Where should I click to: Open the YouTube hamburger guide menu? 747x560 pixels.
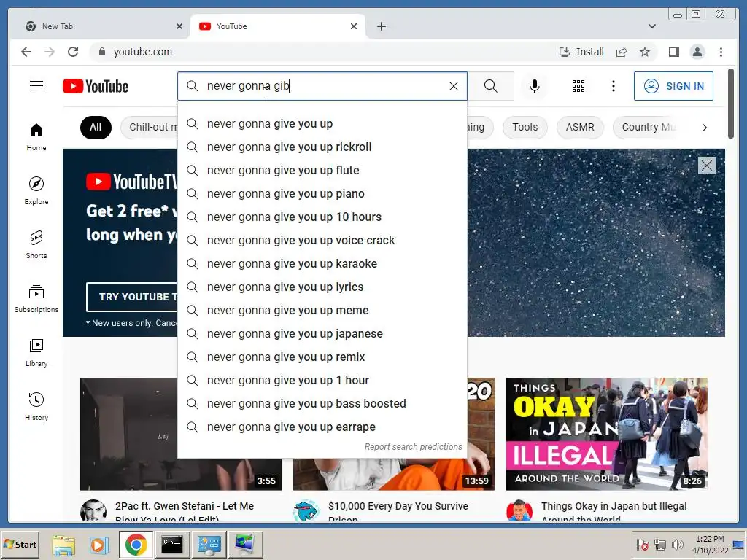[x=36, y=86]
